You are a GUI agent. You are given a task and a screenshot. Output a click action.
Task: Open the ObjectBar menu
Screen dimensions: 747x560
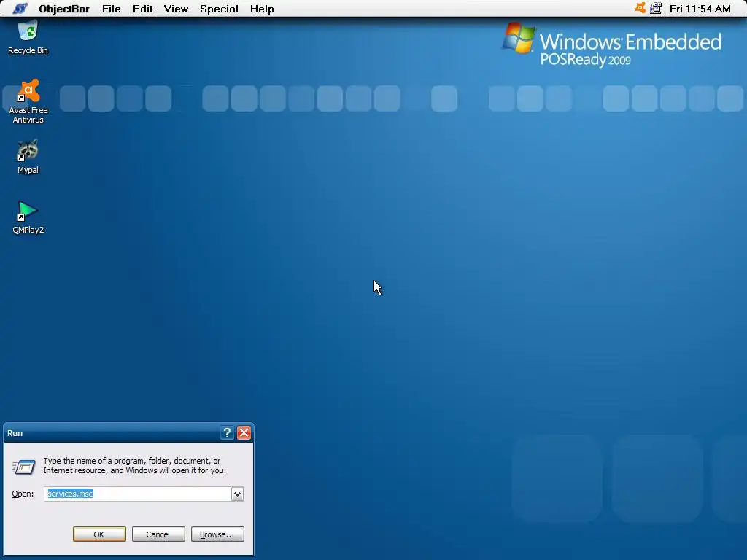tap(64, 9)
